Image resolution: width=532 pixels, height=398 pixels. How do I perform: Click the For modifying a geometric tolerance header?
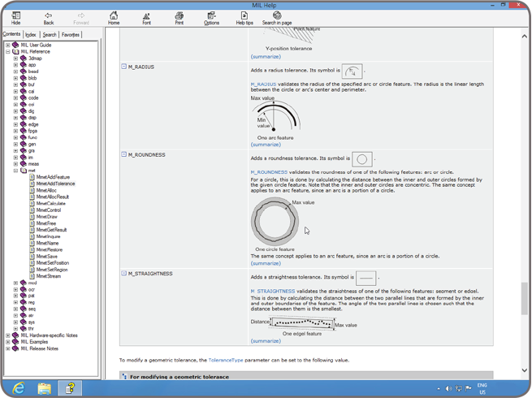click(x=306, y=376)
